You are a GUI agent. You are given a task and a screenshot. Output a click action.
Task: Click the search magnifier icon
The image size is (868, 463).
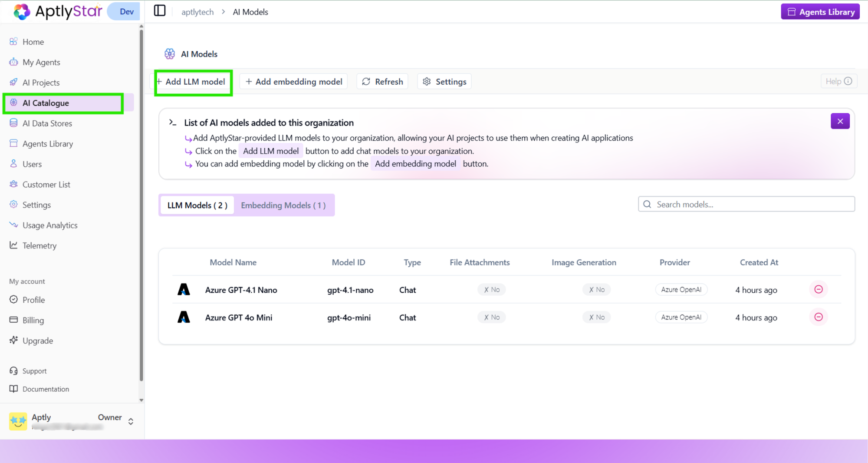point(647,204)
